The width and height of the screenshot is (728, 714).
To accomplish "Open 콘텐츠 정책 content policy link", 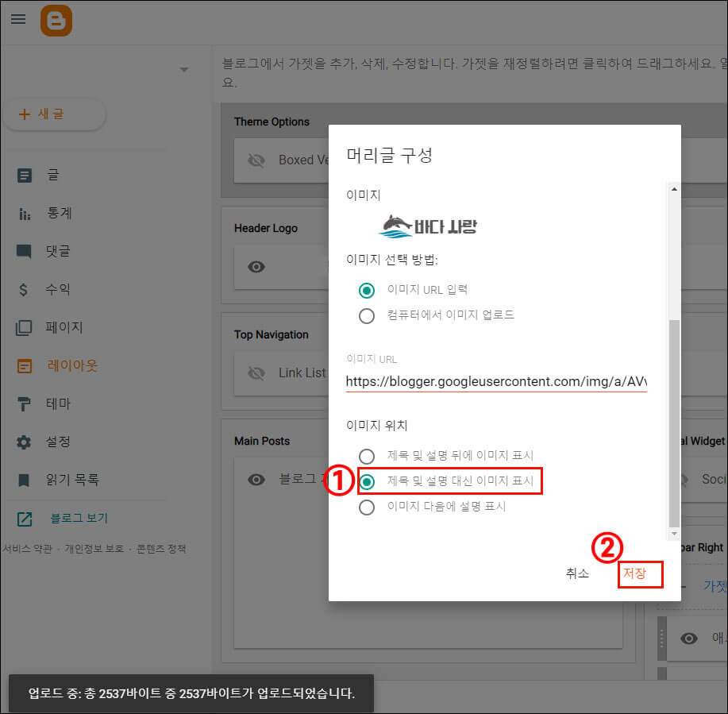I will click(161, 549).
